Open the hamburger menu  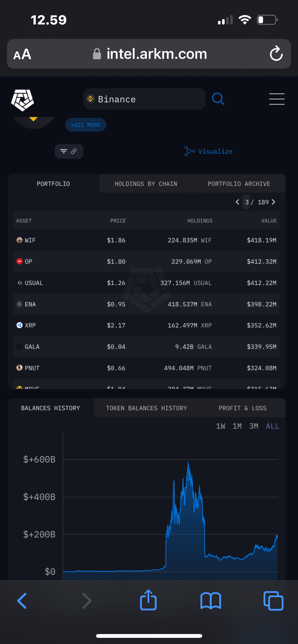pos(277,99)
